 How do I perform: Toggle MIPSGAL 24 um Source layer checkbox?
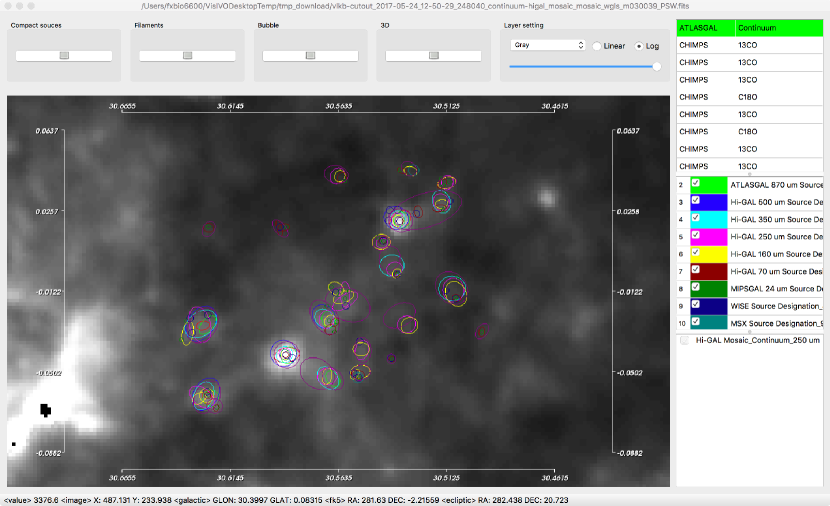(x=696, y=287)
